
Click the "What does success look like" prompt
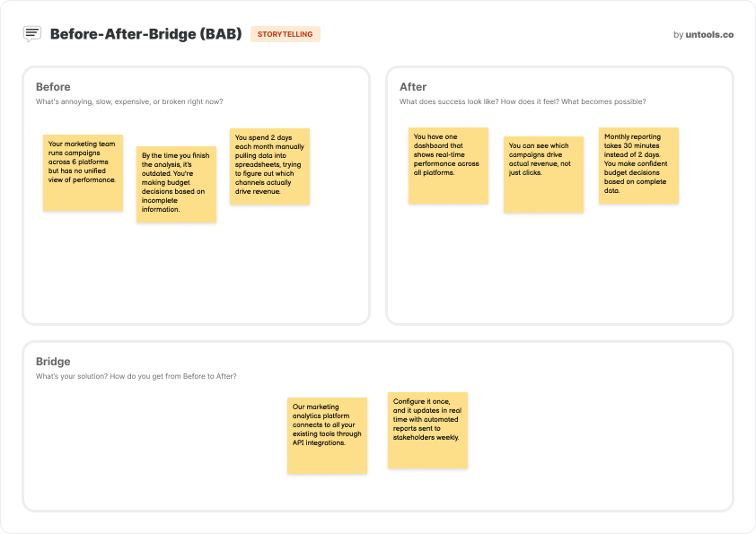coord(523,101)
